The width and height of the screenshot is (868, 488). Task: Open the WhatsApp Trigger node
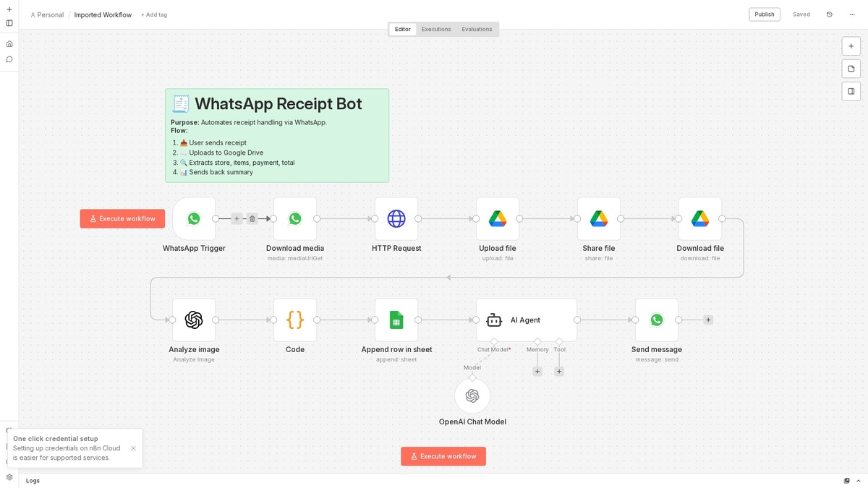coord(194,218)
